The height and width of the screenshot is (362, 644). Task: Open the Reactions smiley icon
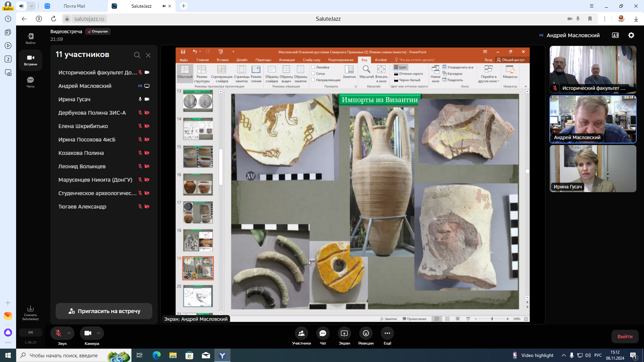click(366, 333)
